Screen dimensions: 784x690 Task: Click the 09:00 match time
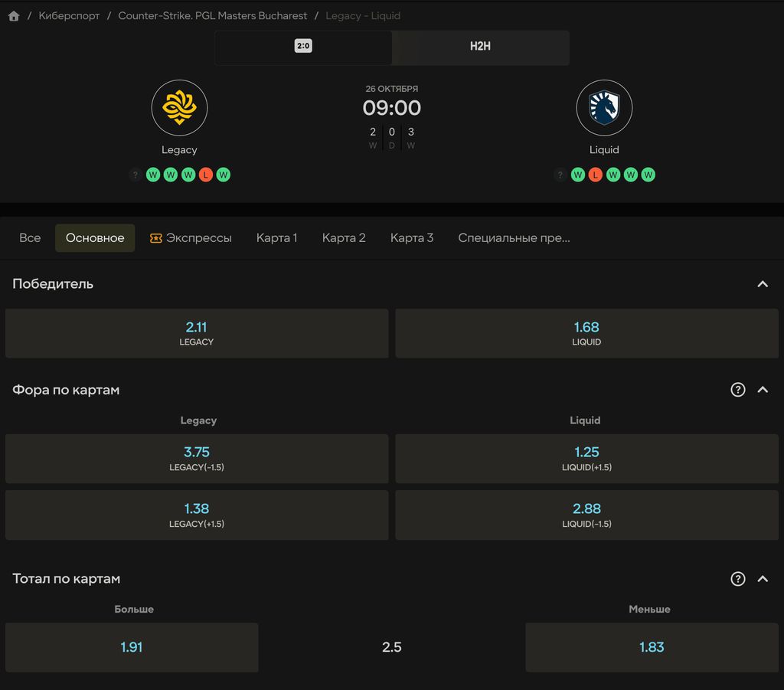coord(392,108)
